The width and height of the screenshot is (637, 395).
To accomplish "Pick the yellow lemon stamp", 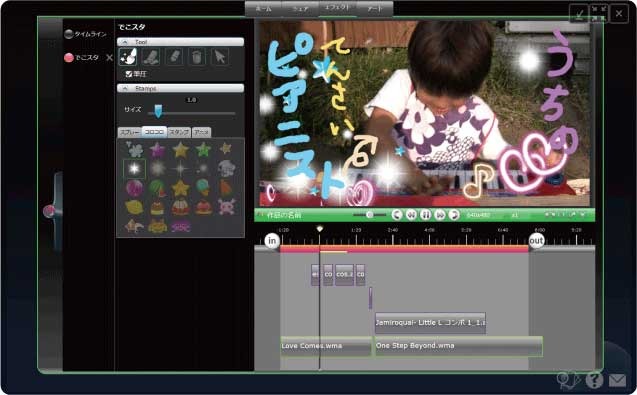I will (134, 207).
